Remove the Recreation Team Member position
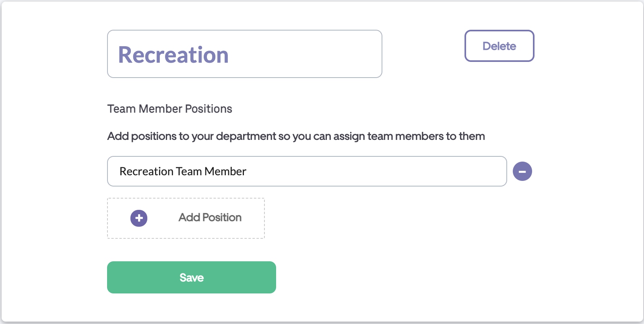The width and height of the screenshot is (644, 324). 522,171
